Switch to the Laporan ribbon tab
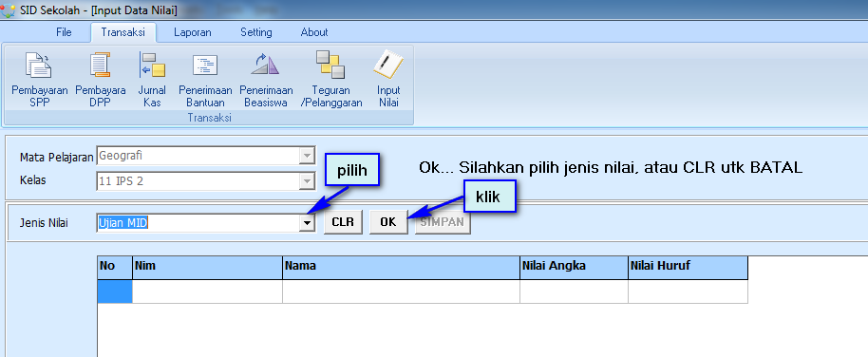 pyautogui.click(x=193, y=32)
